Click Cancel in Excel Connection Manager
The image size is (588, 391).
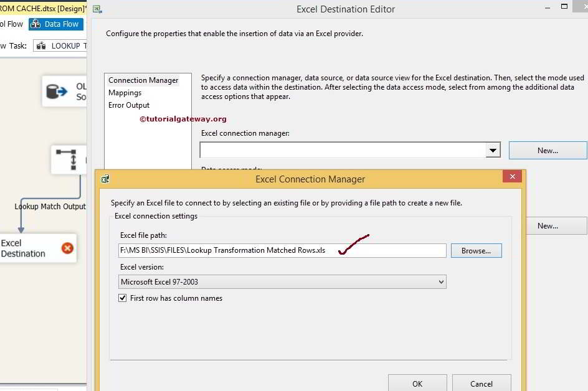click(481, 384)
